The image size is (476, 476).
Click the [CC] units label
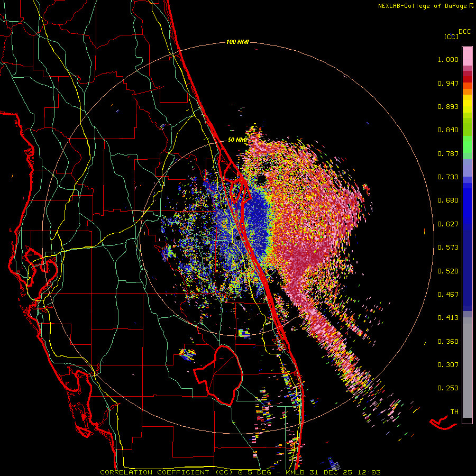pos(451,36)
